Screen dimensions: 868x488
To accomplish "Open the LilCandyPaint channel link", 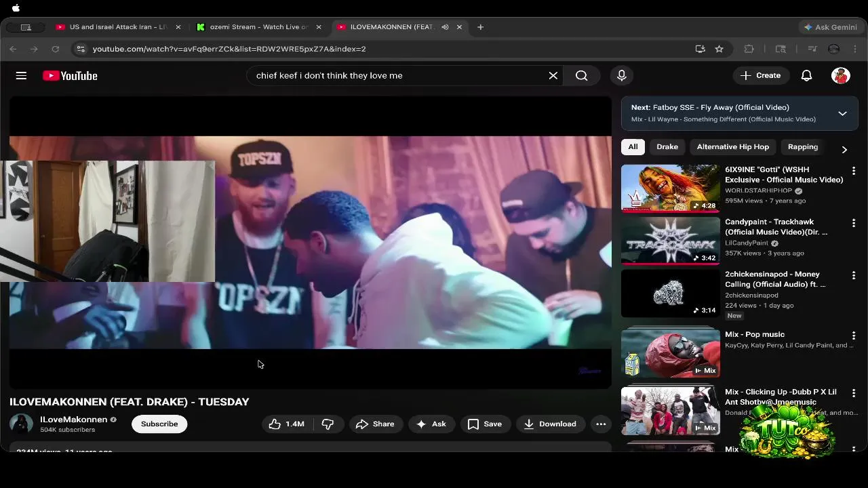I will (747, 243).
